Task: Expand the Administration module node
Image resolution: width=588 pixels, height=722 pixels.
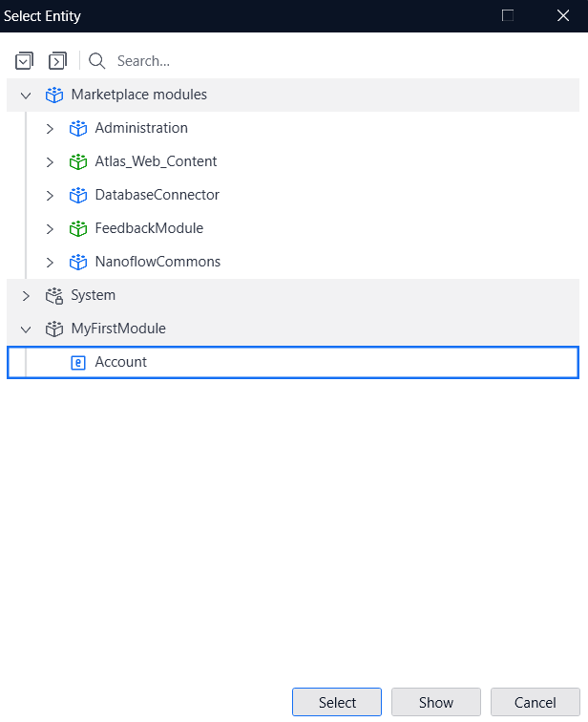Action: coord(50,128)
